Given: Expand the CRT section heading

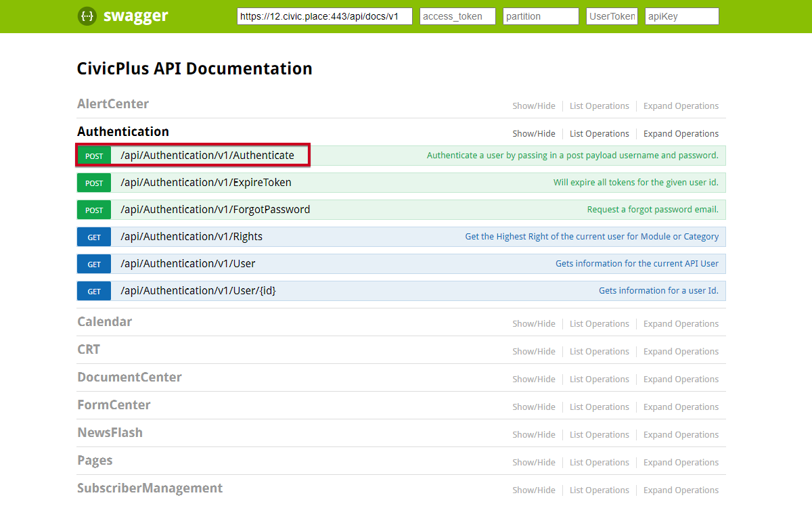Looking at the screenshot, I should coord(89,350).
